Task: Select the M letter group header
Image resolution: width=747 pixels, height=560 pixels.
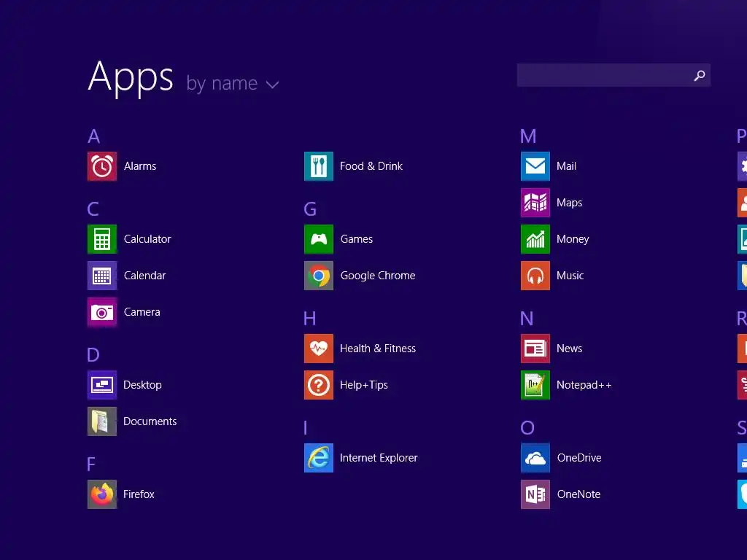Action: pyautogui.click(x=528, y=136)
